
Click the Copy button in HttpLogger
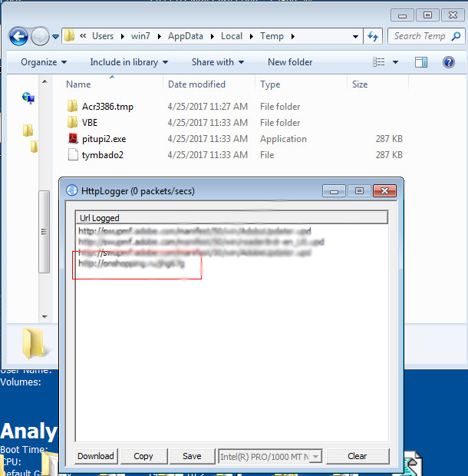point(143,456)
